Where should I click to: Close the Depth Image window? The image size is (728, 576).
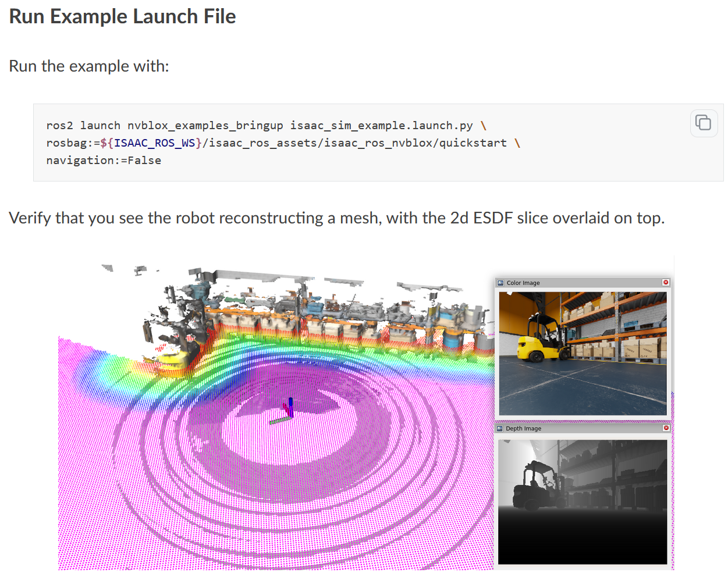[x=666, y=428]
